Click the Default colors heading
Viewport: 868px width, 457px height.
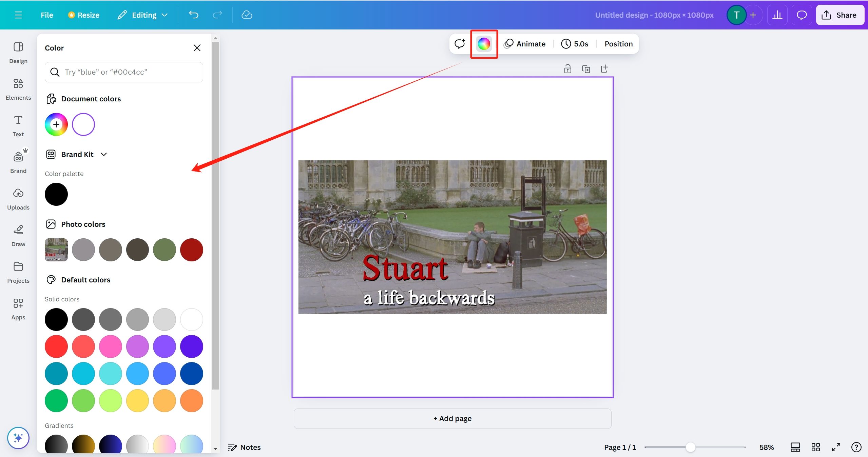tap(85, 280)
